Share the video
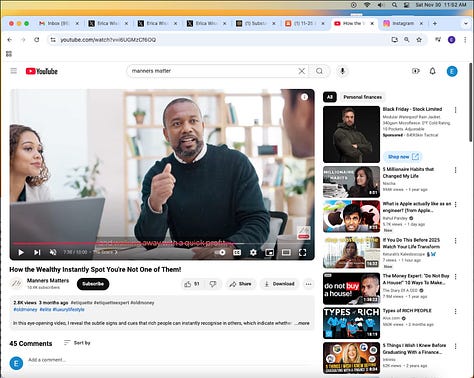The height and width of the screenshot is (378, 474). tap(240, 284)
